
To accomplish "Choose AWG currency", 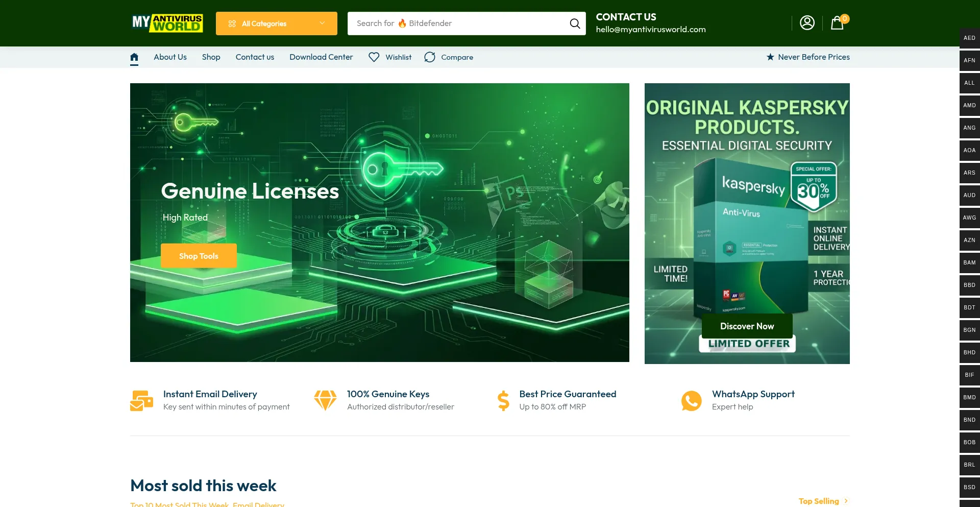I will point(969,218).
